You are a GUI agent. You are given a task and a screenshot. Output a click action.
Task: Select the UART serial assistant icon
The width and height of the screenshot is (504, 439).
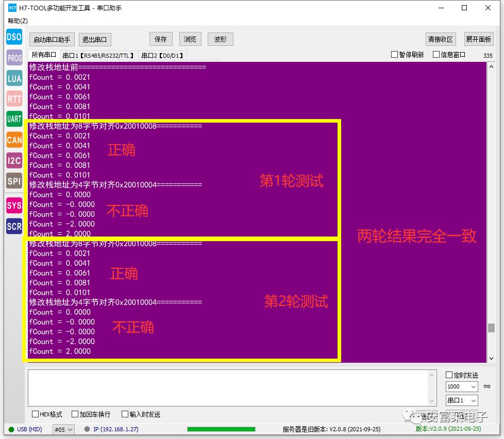click(x=14, y=119)
